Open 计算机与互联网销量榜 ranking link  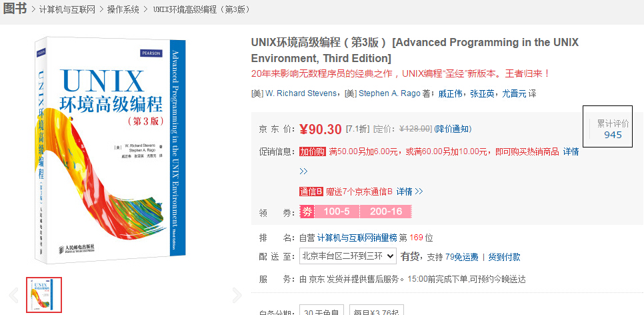357,238
